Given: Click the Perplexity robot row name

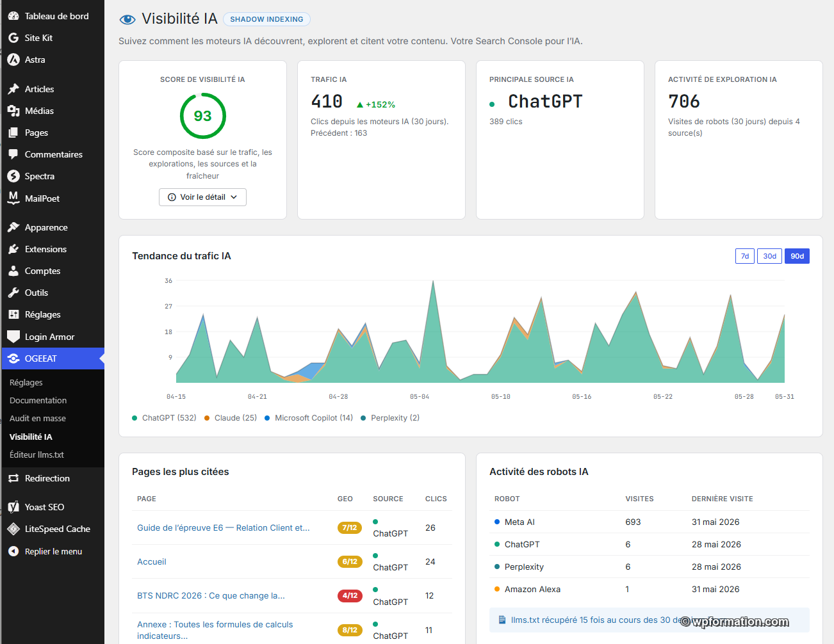Looking at the screenshot, I should 524,567.
